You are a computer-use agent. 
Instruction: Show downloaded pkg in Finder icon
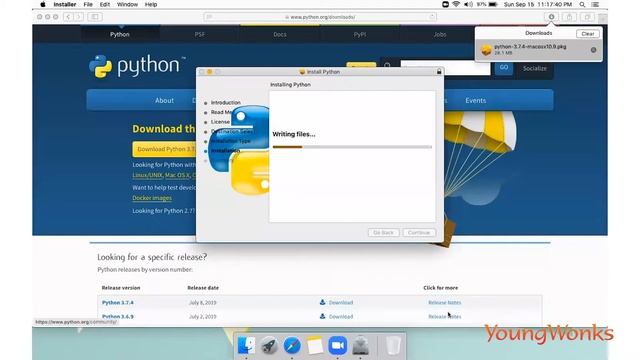tap(593, 50)
